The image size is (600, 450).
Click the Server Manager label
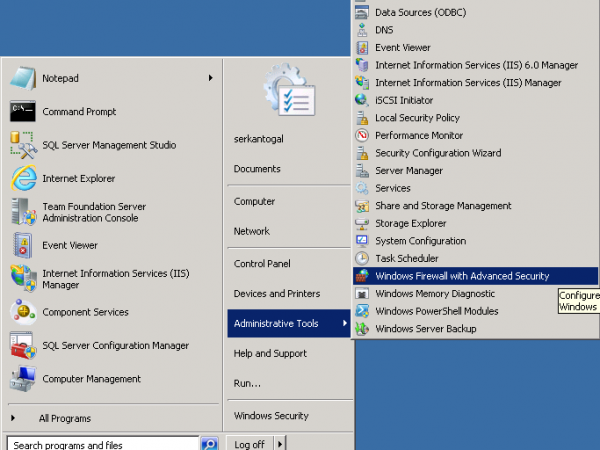click(x=409, y=171)
